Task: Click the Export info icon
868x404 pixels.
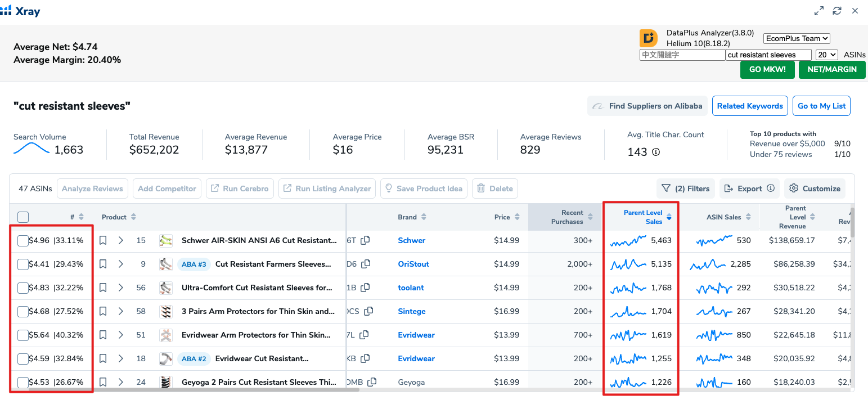Action: tap(771, 188)
